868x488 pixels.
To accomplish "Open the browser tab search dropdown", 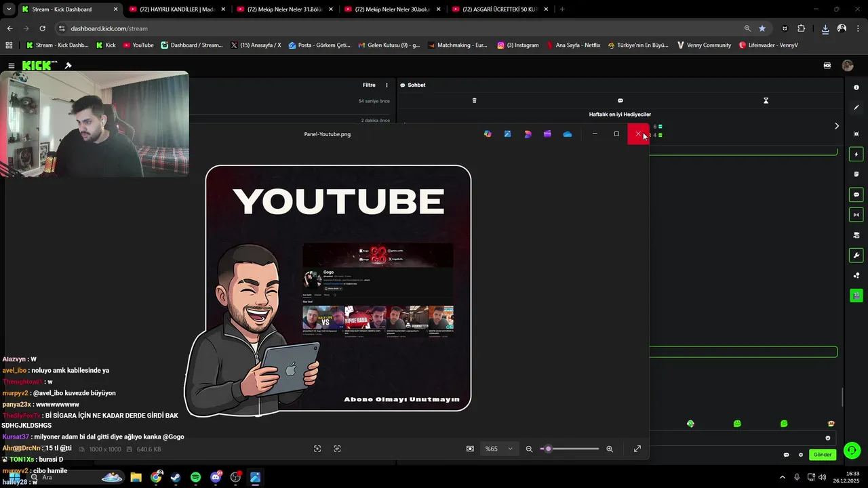I will click(9, 9).
